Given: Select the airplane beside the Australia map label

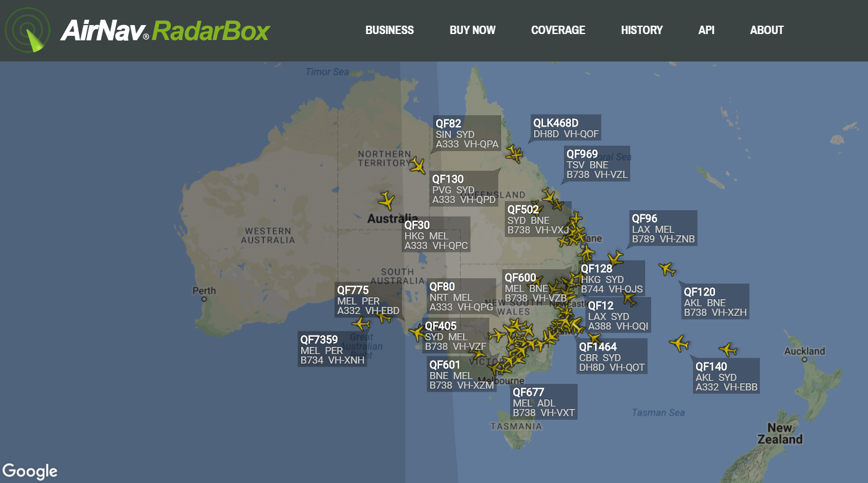Looking at the screenshot, I should point(387,201).
